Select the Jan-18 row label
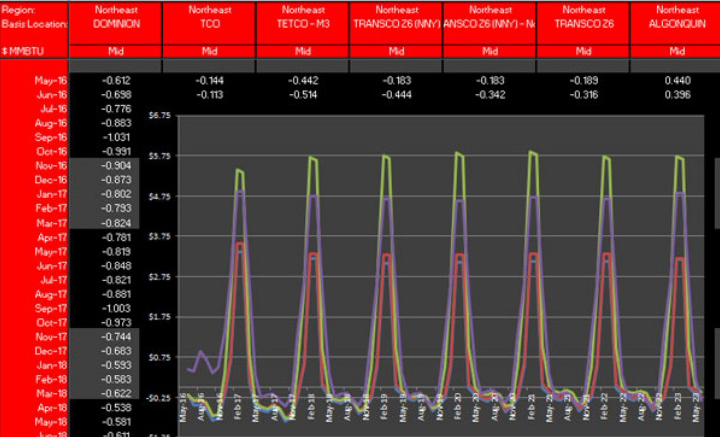 pyautogui.click(x=52, y=365)
